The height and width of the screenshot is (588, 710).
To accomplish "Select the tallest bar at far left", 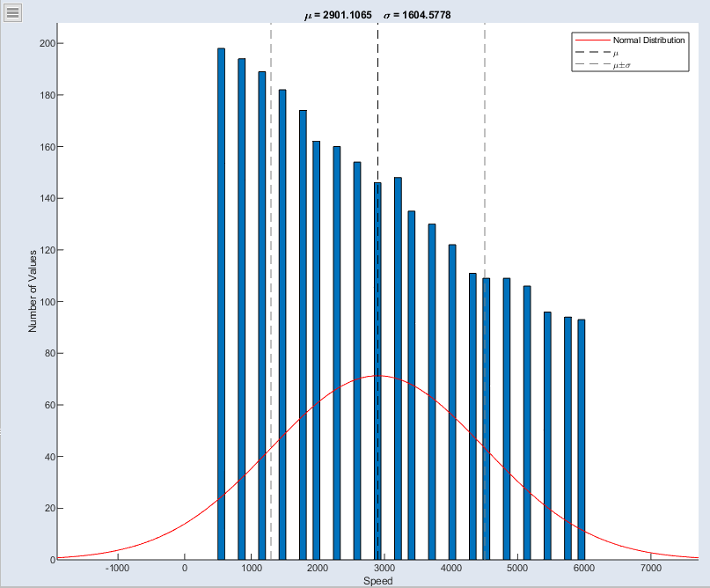I will (221, 299).
